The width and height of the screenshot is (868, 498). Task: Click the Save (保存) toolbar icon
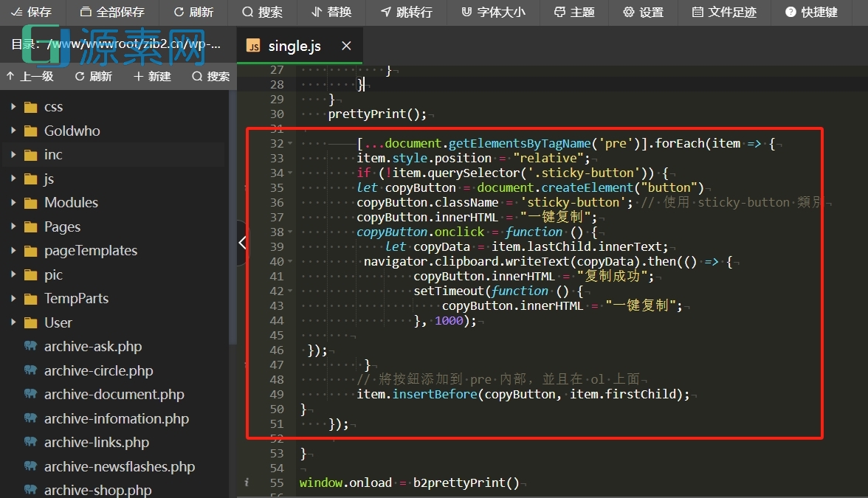31,13
